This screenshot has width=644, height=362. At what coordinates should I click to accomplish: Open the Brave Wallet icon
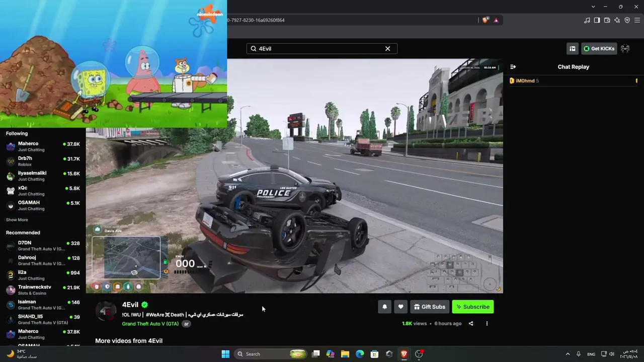pos(607,20)
